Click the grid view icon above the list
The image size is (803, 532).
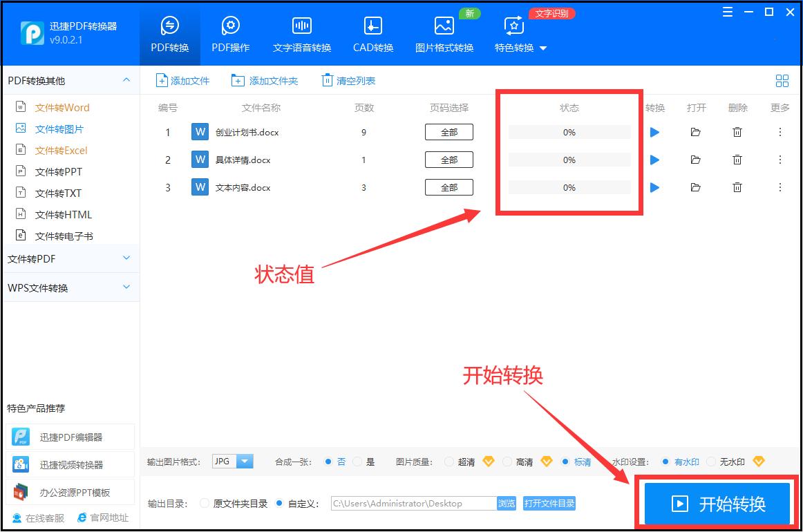coord(782,80)
